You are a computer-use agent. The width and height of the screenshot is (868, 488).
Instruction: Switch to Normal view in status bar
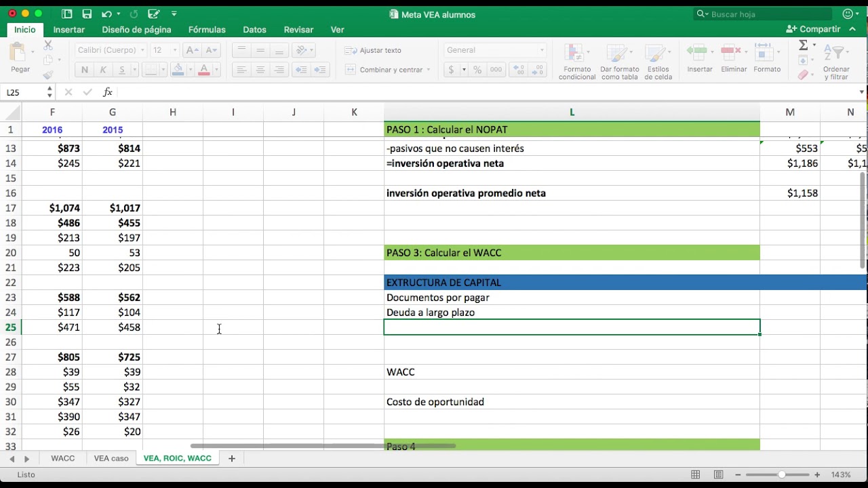696,474
